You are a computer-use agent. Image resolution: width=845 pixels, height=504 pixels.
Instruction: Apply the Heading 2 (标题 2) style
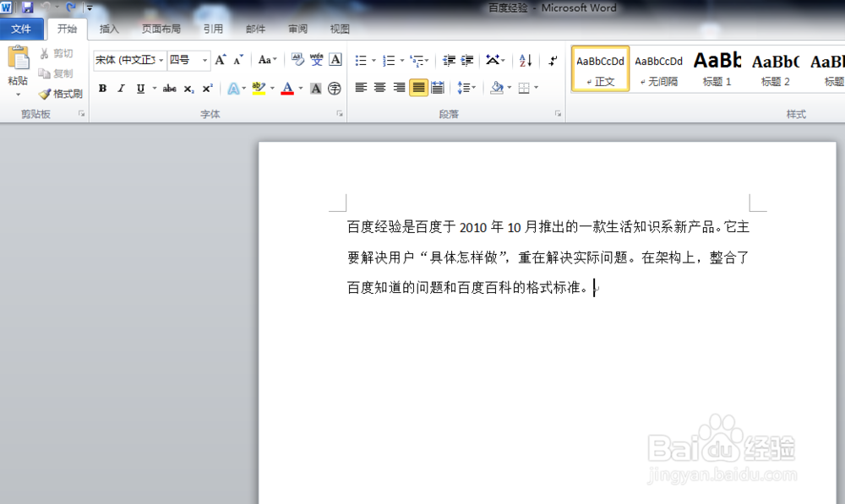pyautogui.click(x=776, y=69)
